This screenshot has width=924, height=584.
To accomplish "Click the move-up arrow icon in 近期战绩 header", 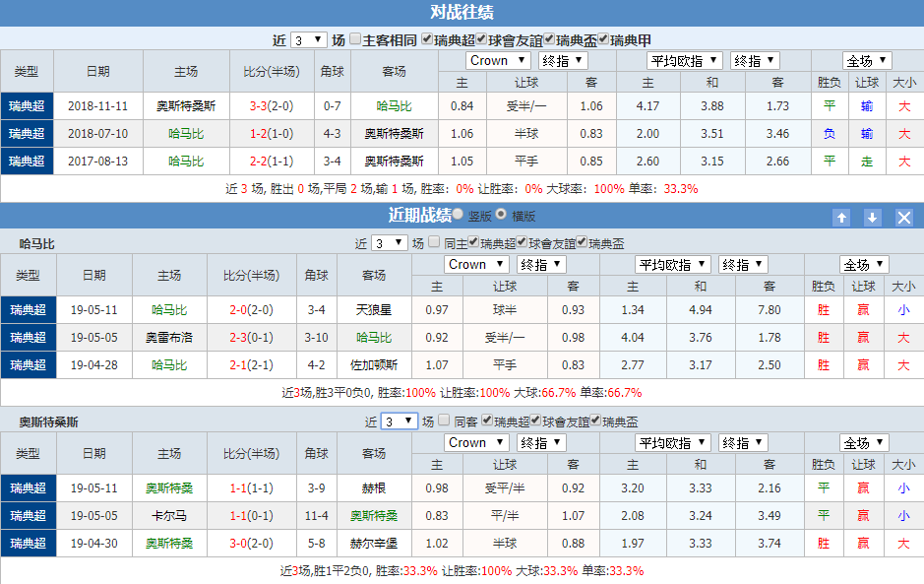I will pyautogui.click(x=841, y=217).
